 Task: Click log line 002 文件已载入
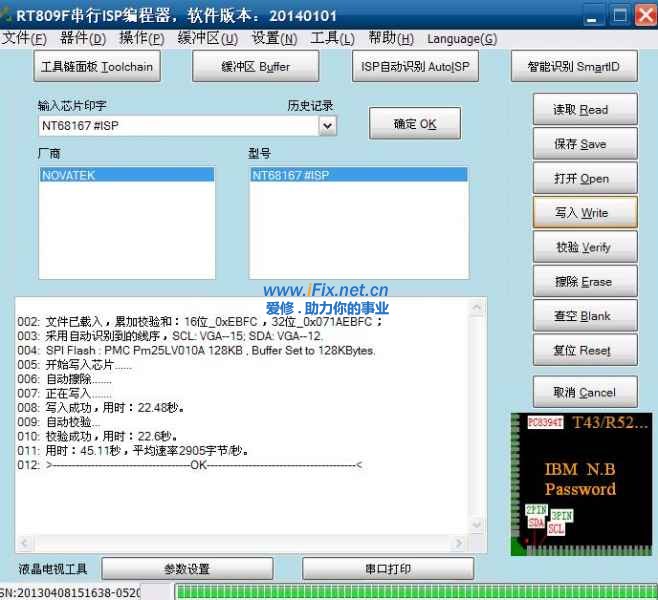point(200,322)
